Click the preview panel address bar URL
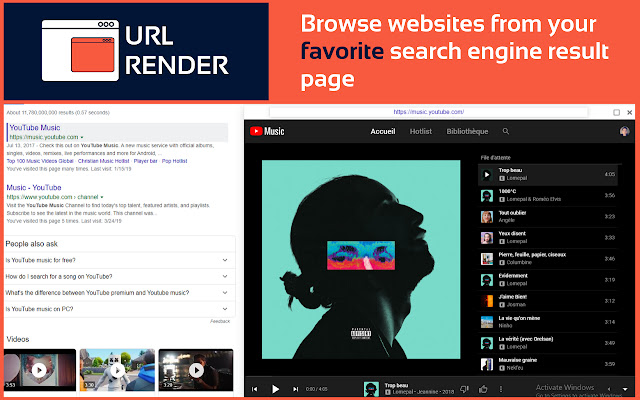This screenshot has width=640, height=400. coord(429,112)
